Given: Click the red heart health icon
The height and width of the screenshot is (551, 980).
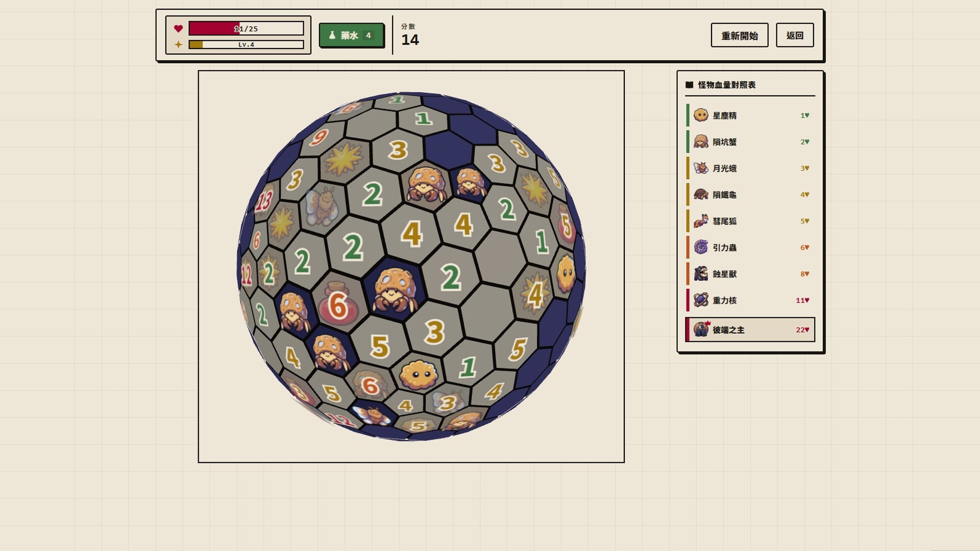Looking at the screenshot, I should point(178,29).
